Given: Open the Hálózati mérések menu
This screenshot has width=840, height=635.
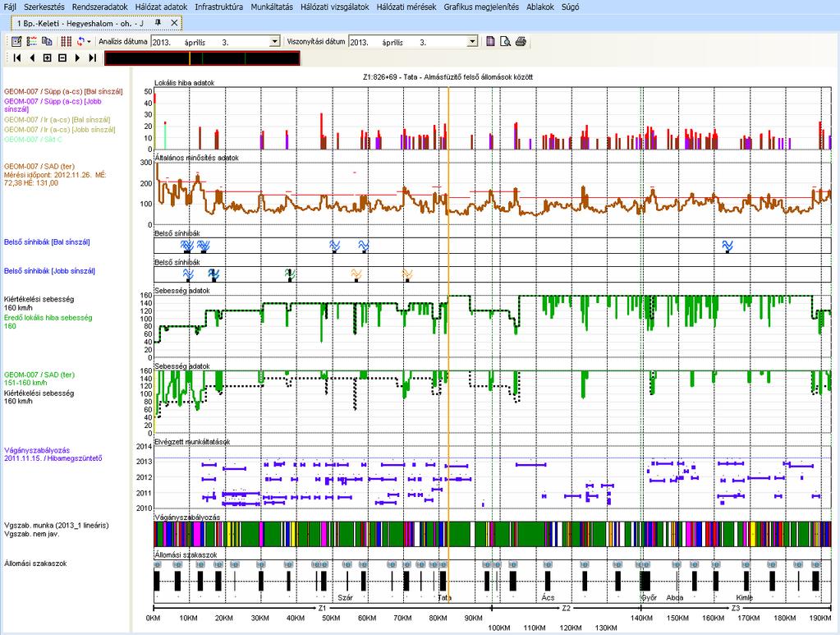Looking at the screenshot, I should (406, 7).
